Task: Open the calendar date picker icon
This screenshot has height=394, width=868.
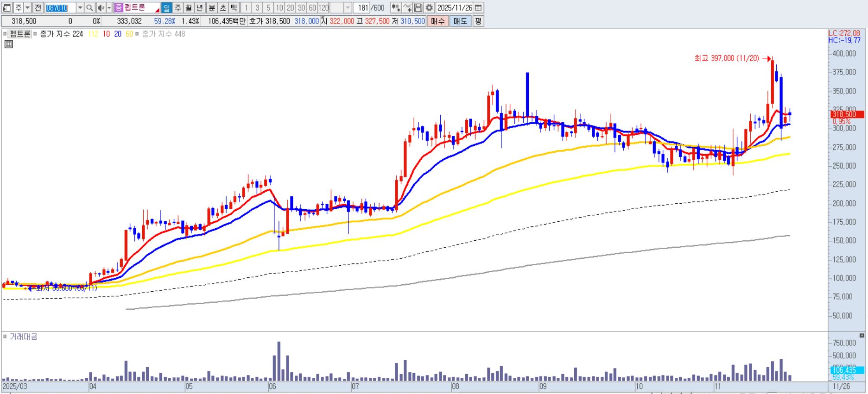Action: 479,8
